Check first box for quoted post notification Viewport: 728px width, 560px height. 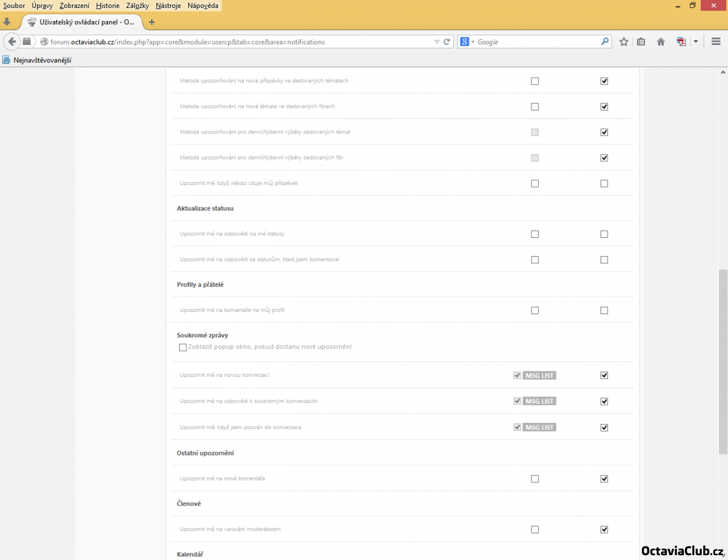(x=534, y=183)
